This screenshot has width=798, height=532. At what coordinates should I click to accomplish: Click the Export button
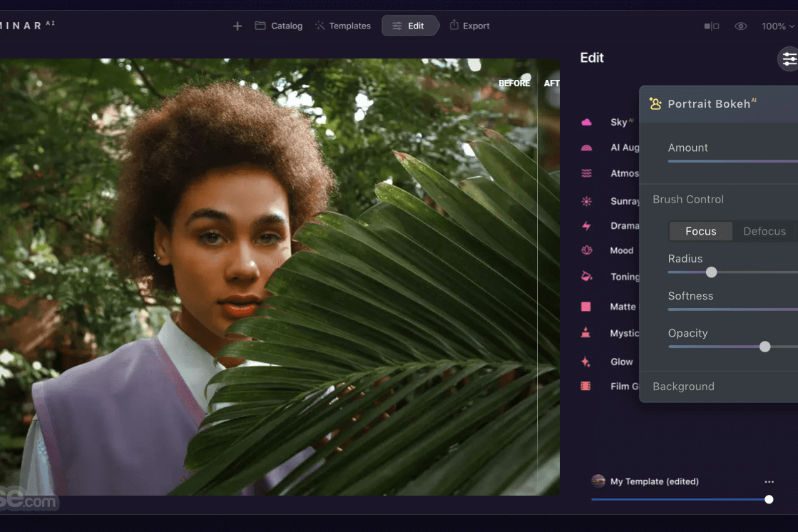tap(470, 25)
